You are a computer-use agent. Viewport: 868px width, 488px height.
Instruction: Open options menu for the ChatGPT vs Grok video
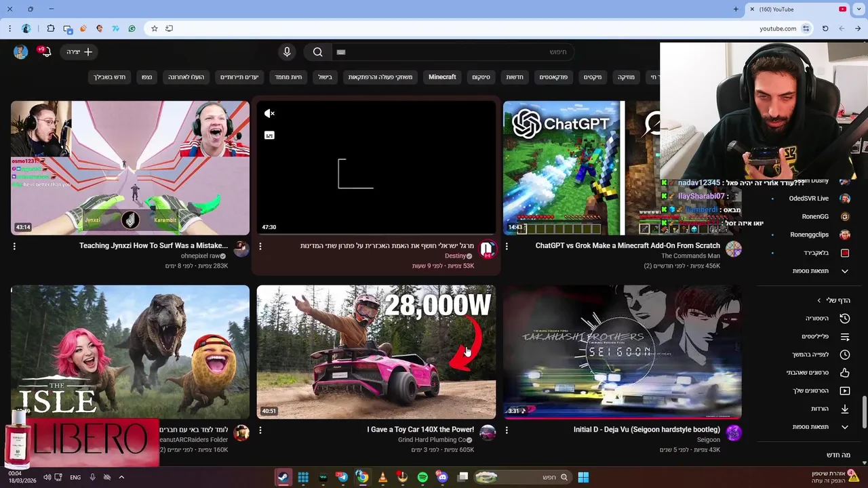507,246
